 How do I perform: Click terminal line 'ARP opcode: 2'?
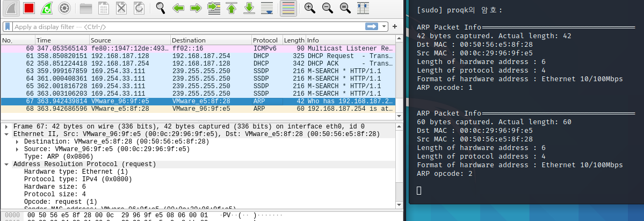point(444,174)
